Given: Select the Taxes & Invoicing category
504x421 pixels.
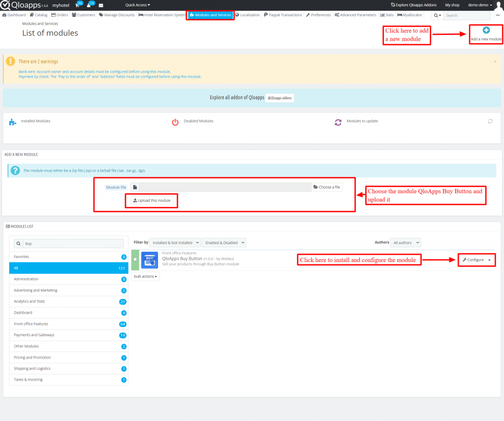Looking at the screenshot, I should [69, 380].
